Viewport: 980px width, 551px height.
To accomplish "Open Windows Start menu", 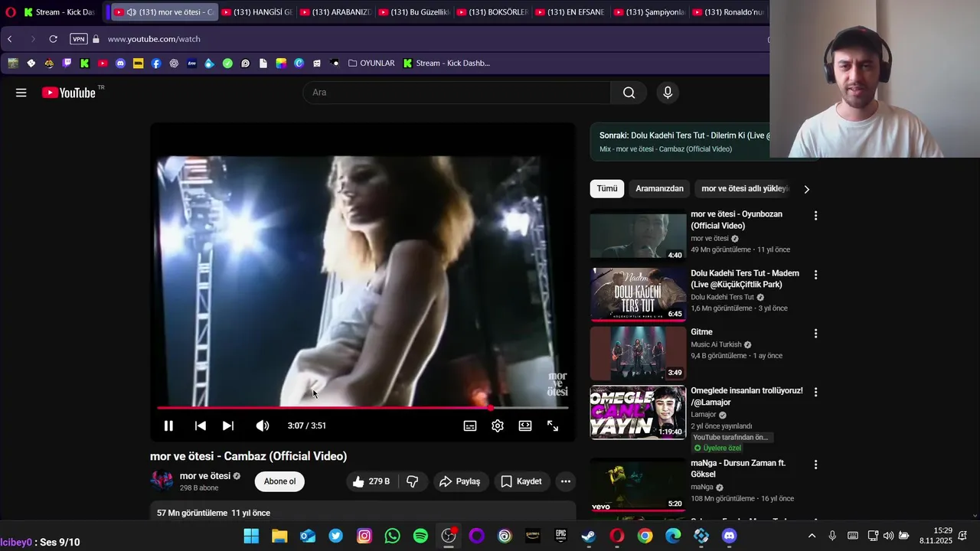I will pyautogui.click(x=251, y=536).
